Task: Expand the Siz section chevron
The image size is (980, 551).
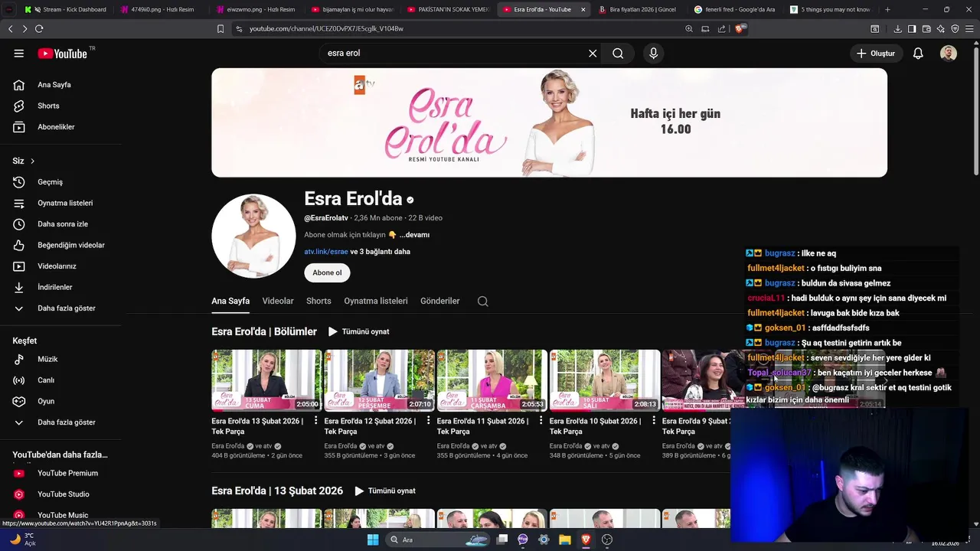Action: click(x=32, y=161)
